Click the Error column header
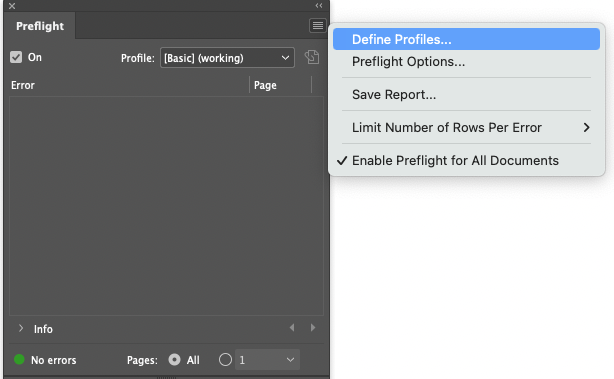This screenshot has height=379, width=614. click(23, 85)
